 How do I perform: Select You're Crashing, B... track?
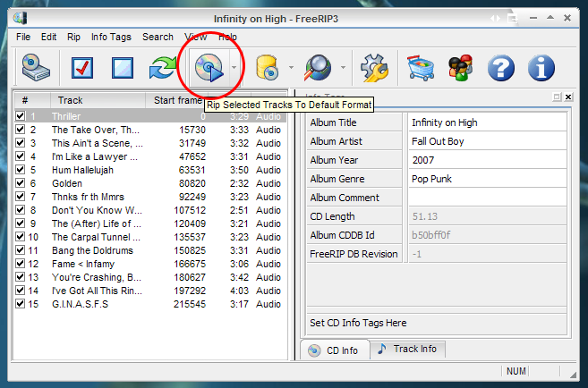[97, 277]
